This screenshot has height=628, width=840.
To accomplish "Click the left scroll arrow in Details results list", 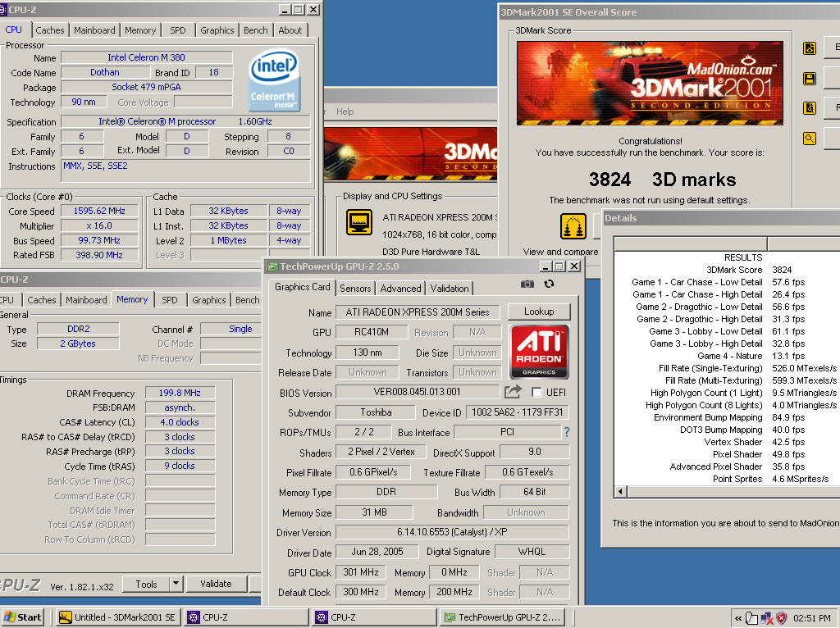I will tap(621, 491).
